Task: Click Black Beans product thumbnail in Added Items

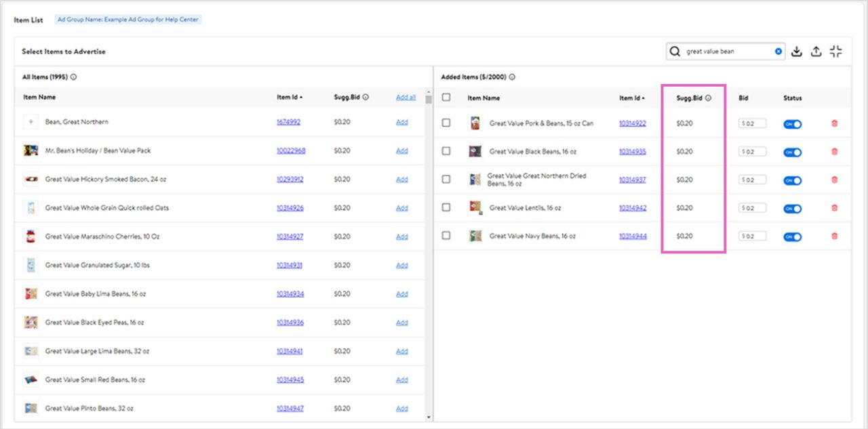Action: pyautogui.click(x=475, y=151)
